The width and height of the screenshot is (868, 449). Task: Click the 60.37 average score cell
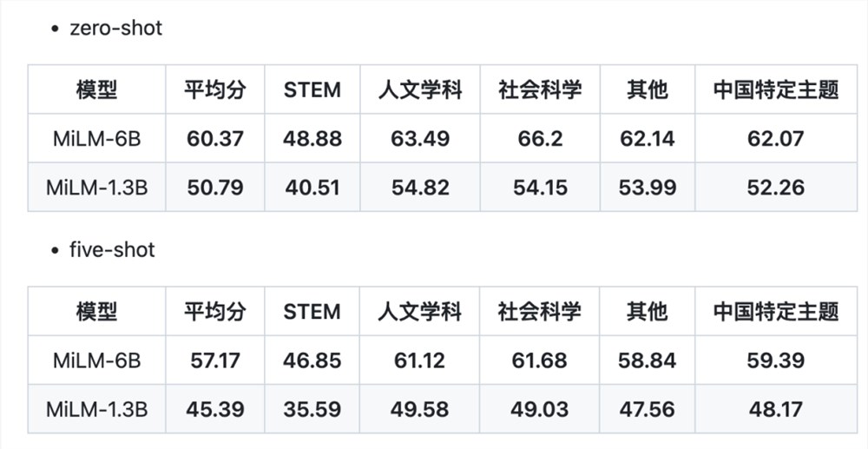[x=214, y=138]
